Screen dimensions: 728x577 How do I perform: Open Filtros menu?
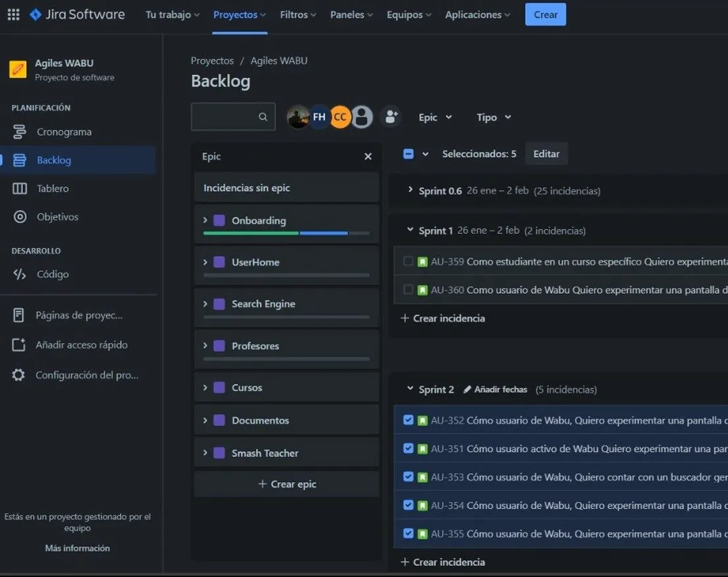point(298,15)
